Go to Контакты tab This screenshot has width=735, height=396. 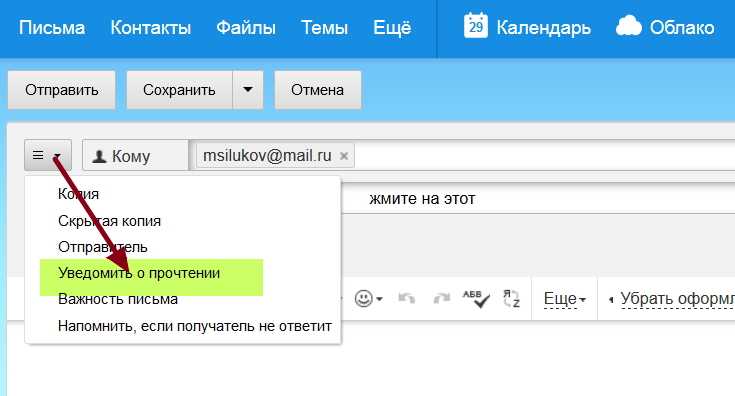point(151,28)
